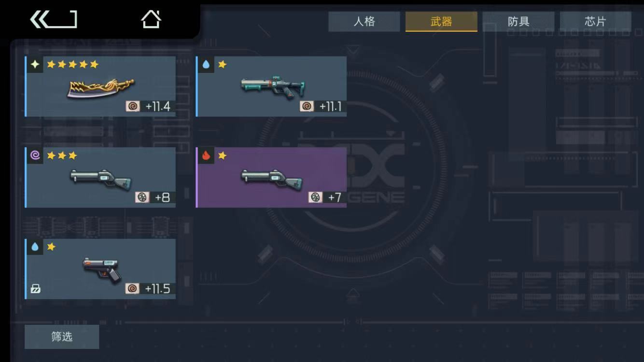Viewport: 644px width, 362px height.
Task: Switch to the 人格 tab
Action: (364, 22)
